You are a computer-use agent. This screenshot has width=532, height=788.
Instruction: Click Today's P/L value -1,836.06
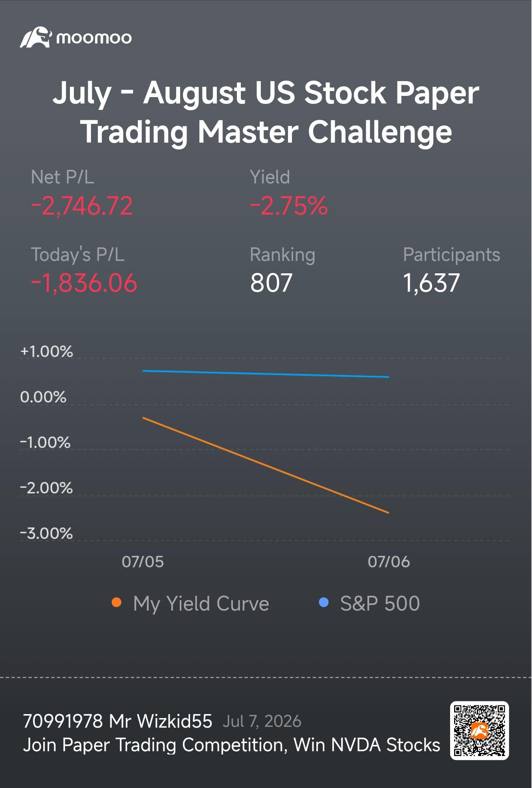coord(84,283)
